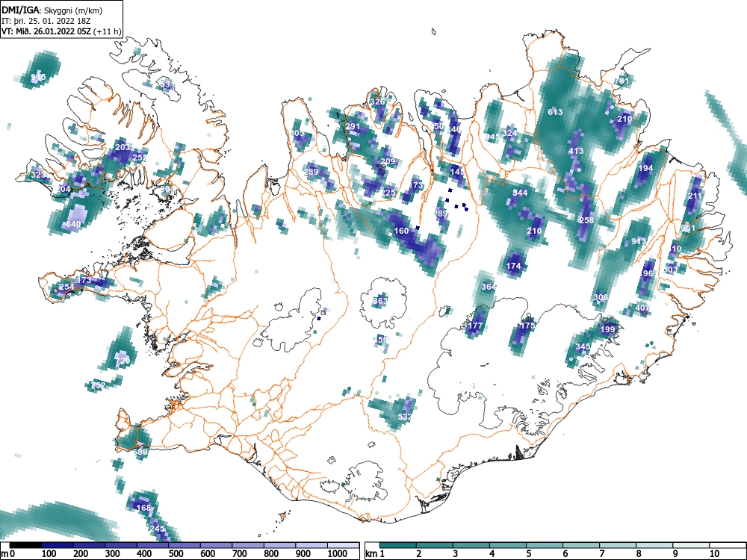The height and width of the screenshot is (560, 747).
Task: Click the 252 visibility value
Action: pyautogui.click(x=140, y=158)
